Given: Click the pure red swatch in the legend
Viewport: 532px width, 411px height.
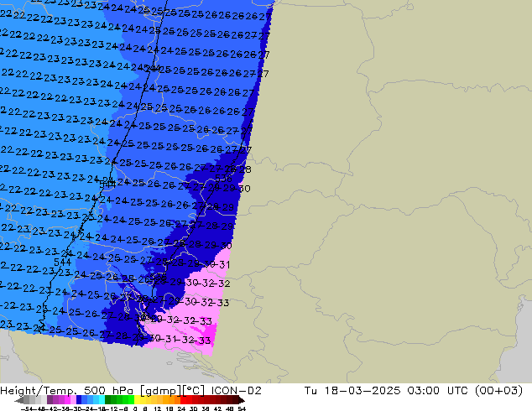Looking at the screenshot, I should [x=183, y=400].
